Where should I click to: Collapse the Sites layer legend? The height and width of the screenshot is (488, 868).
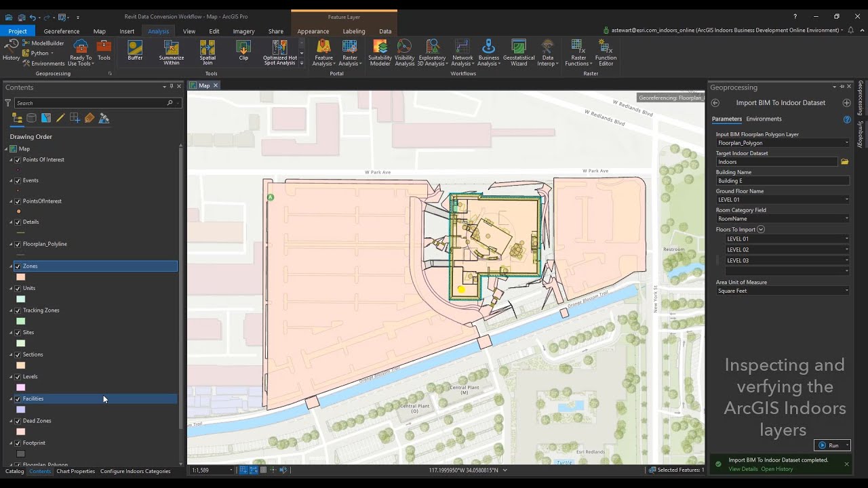coord(11,333)
